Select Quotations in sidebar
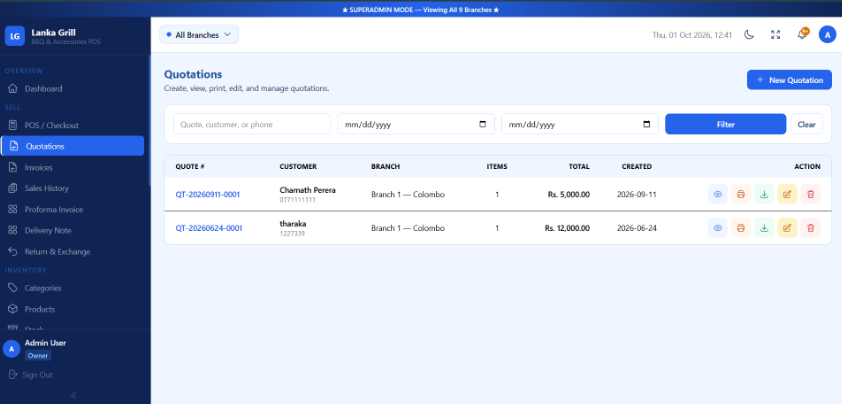 [x=72, y=146]
